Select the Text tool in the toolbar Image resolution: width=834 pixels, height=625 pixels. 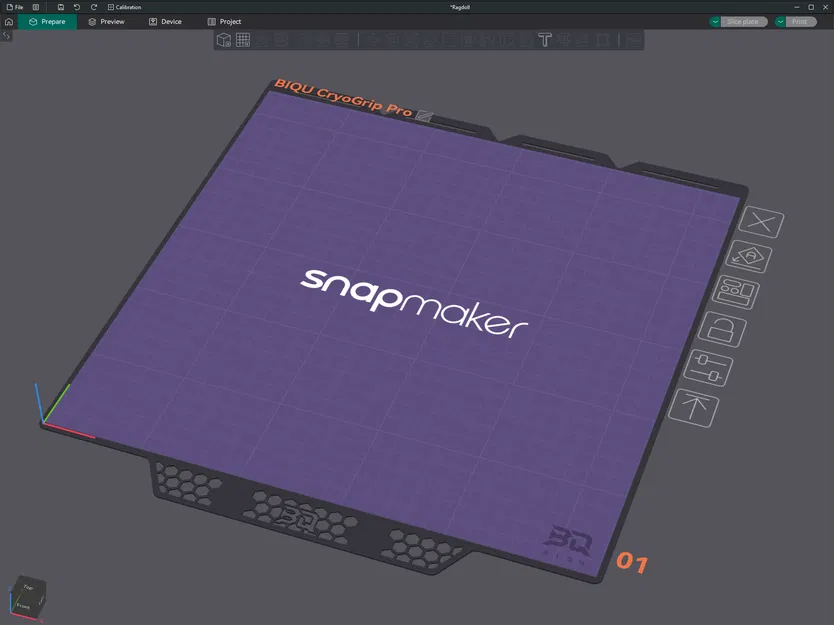(x=545, y=40)
